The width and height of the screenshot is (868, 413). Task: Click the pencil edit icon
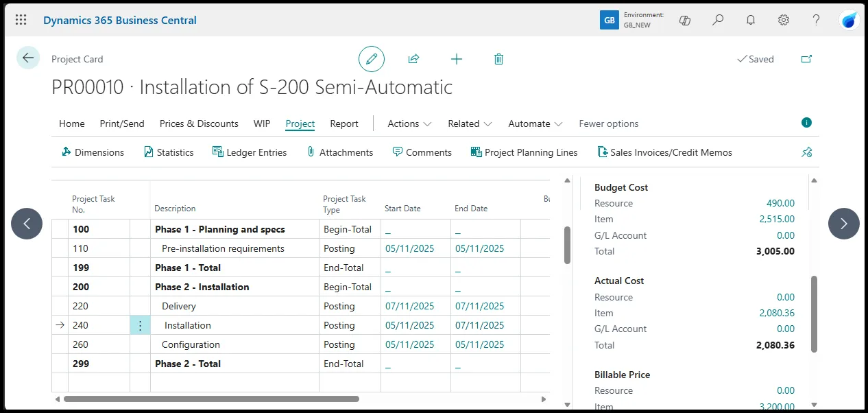point(372,59)
